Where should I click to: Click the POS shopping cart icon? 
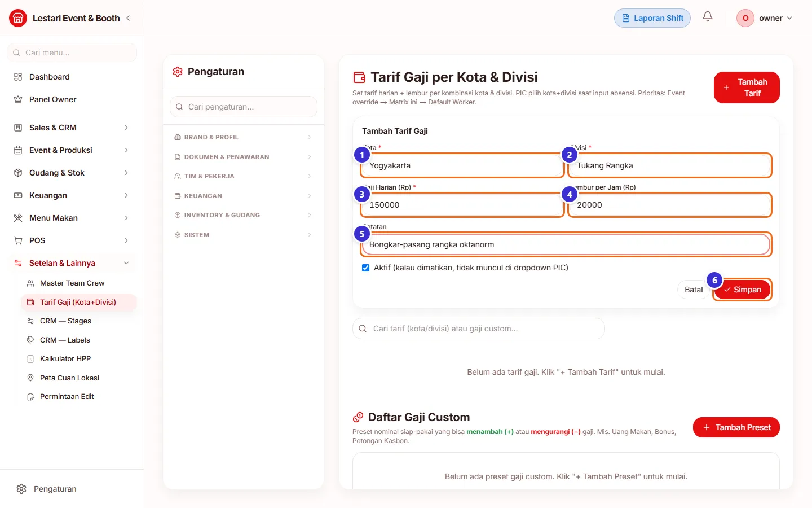point(18,240)
